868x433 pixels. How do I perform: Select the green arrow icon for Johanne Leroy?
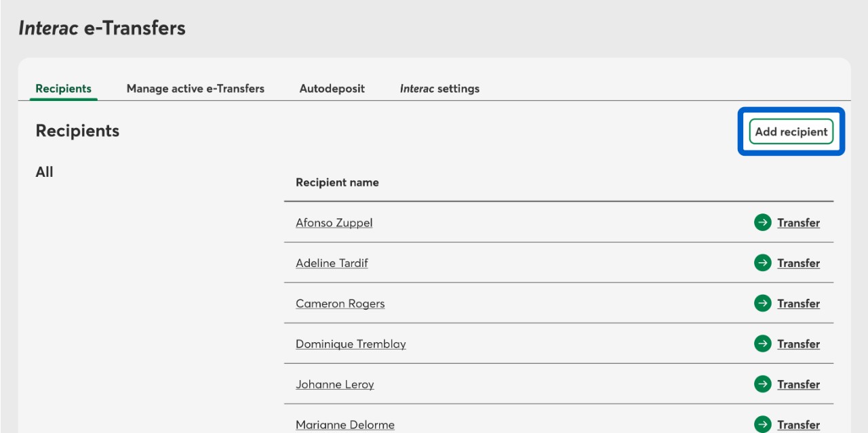762,384
